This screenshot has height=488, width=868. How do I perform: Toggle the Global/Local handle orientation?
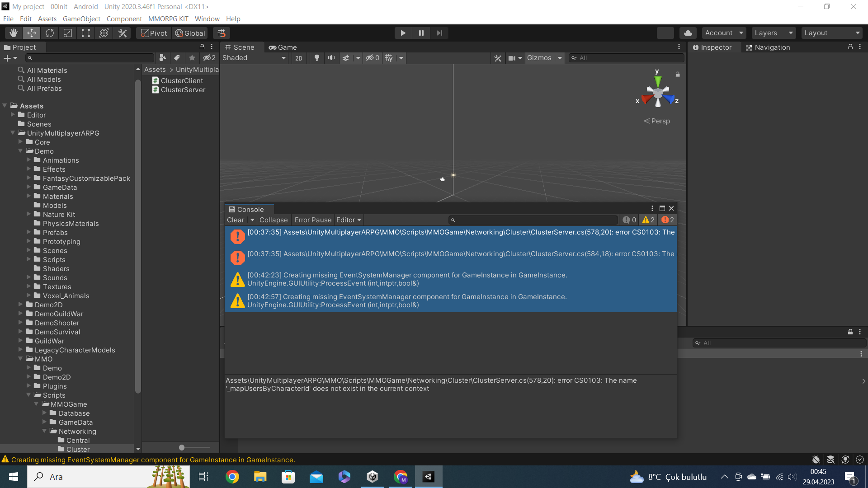(x=189, y=33)
